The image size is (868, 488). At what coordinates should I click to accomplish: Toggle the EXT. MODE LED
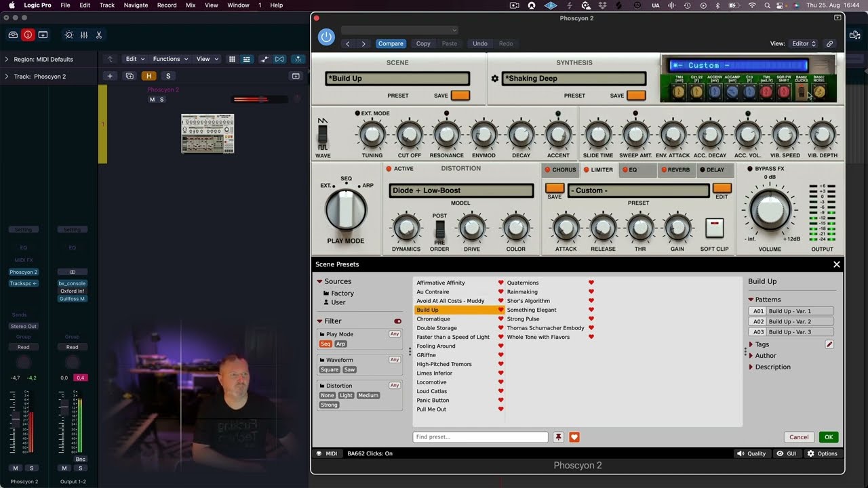[x=357, y=113]
